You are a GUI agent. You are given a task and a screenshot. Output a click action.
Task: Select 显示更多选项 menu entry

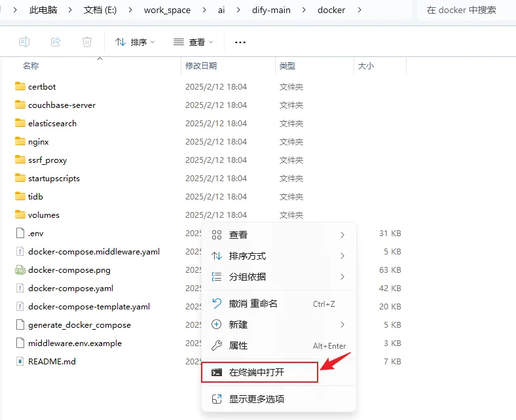tap(256, 399)
